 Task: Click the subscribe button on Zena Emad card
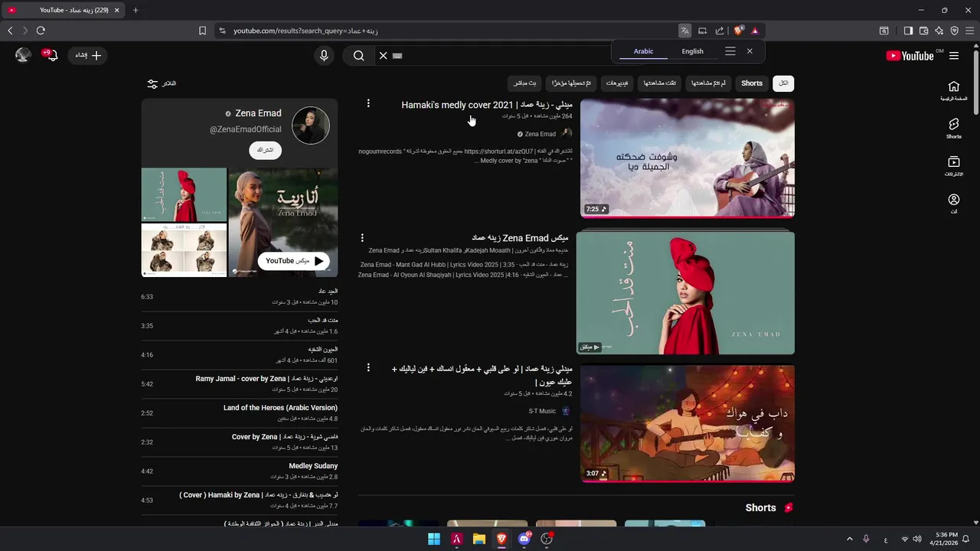tap(265, 150)
